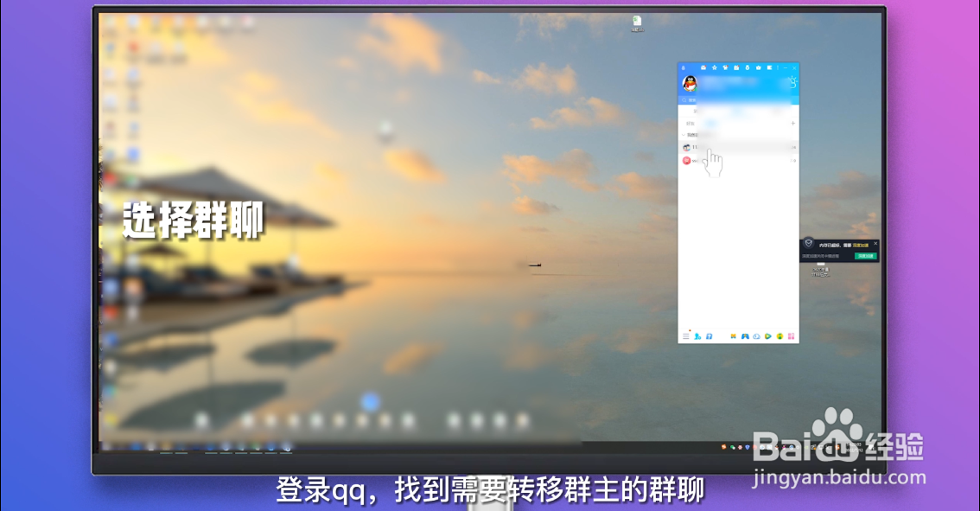Open the hamburger main menu at bottom left
This screenshot has width=980, height=511.
[686, 336]
